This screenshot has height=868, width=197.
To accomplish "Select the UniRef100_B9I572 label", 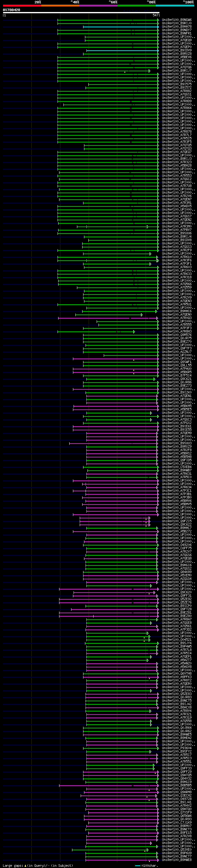I will pyautogui.click(x=177, y=88).
